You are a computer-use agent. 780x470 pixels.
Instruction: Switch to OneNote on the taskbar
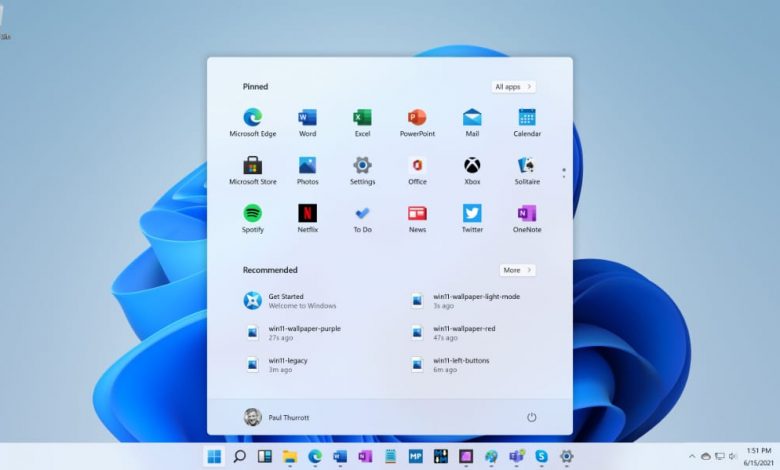(x=365, y=456)
